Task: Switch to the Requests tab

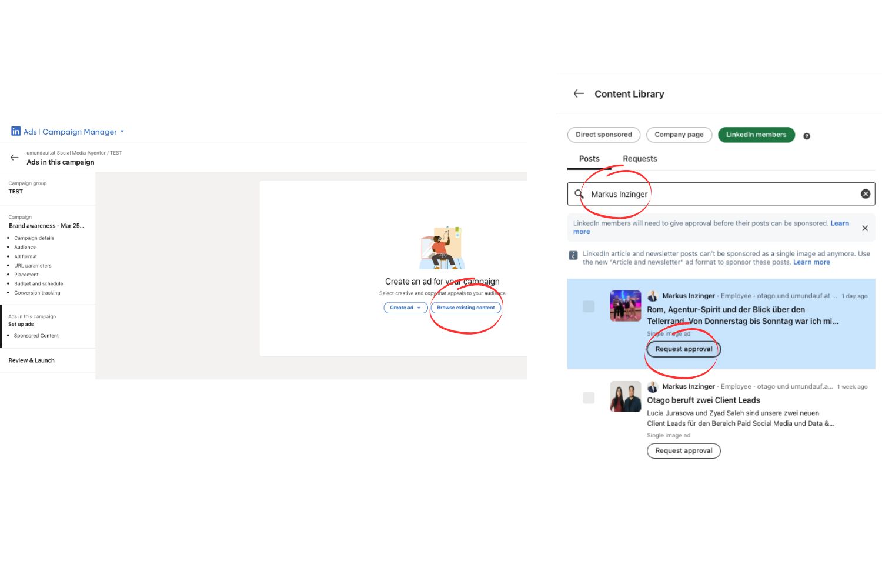Action: 640,159
